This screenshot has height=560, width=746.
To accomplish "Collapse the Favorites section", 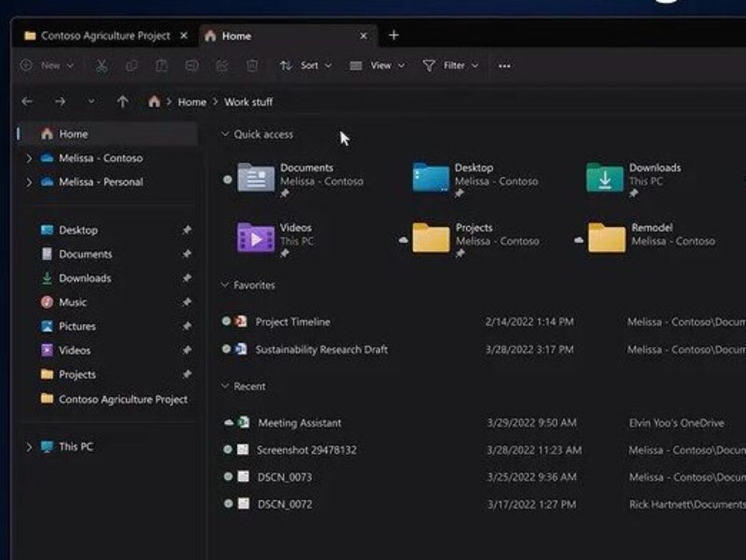I will (225, 285).
